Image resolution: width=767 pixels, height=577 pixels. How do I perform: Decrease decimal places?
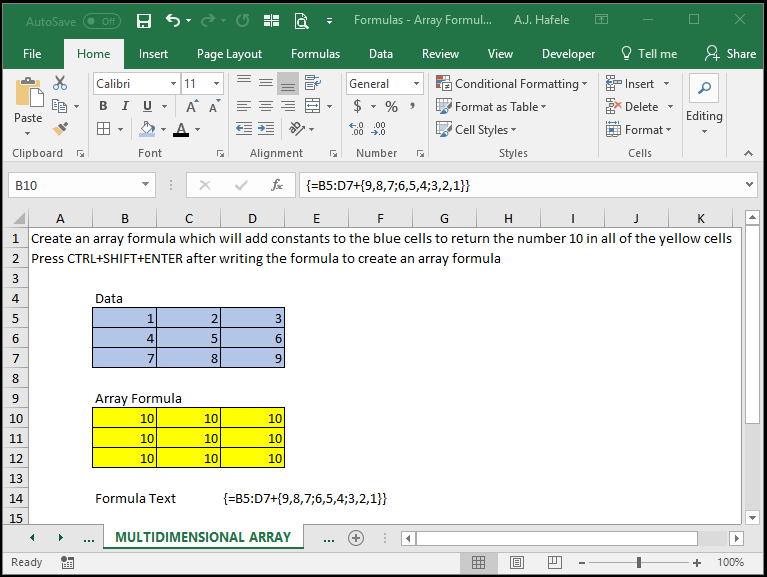[379, 129]
